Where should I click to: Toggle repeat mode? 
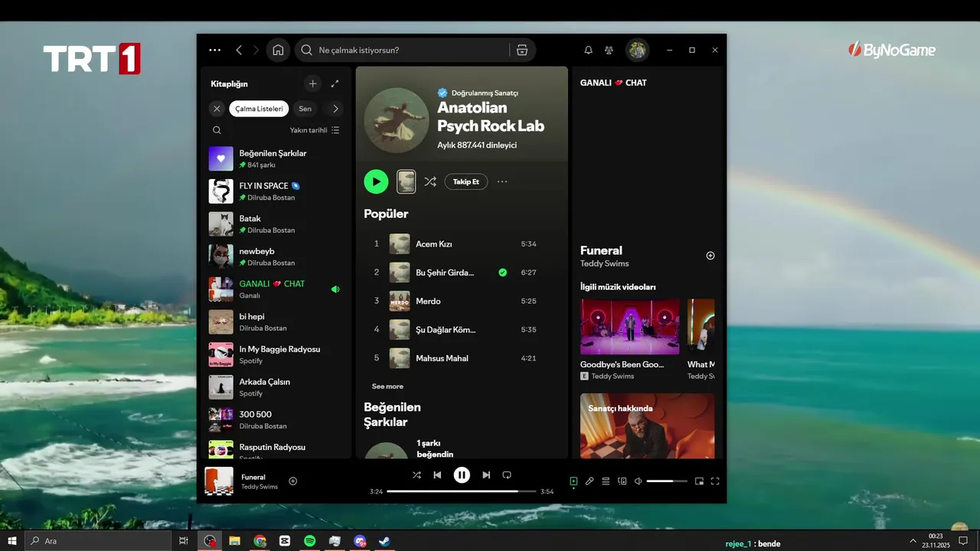click(507, 475)
